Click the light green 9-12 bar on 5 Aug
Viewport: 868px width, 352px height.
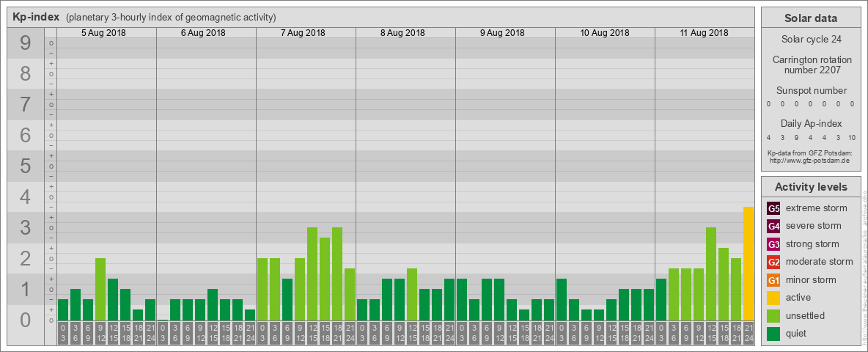pyautogui.click(x=100, y=290)
